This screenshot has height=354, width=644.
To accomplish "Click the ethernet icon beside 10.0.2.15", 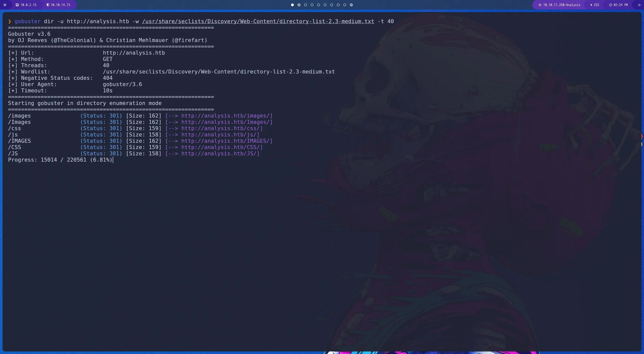I will (17, 5).
